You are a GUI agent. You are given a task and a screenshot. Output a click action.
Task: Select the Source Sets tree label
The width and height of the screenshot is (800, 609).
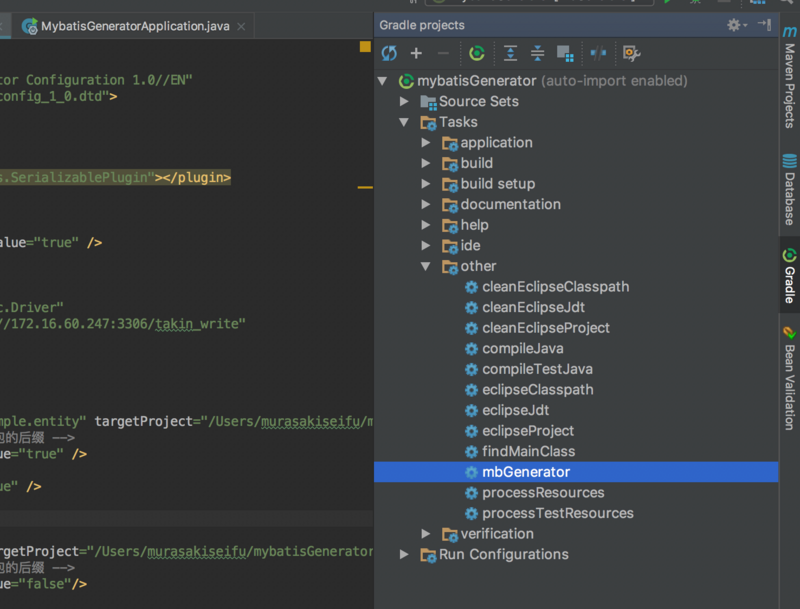coord(479,101)
